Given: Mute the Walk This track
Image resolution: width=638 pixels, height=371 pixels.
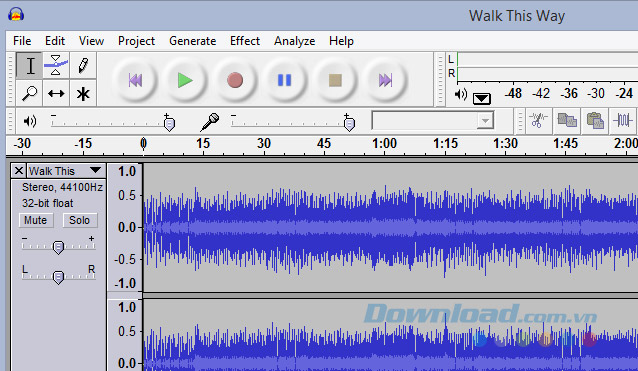Looking at the screenshot, I should pos(36,220).
